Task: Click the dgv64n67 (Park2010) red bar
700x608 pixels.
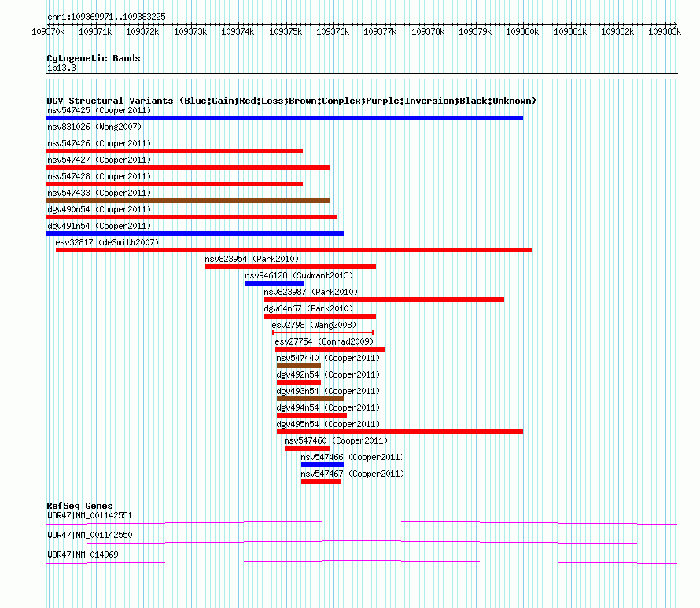Action: pyautogui.click(x=320, y=316)
